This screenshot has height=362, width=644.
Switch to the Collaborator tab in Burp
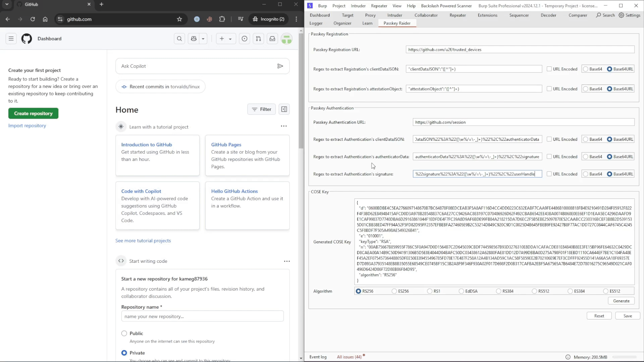coord(426,15)
